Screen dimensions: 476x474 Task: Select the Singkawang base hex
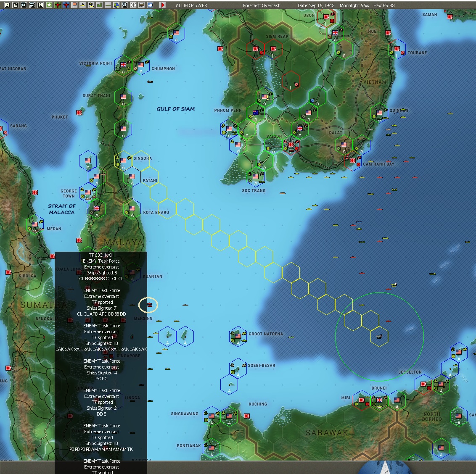coord(211,416)
